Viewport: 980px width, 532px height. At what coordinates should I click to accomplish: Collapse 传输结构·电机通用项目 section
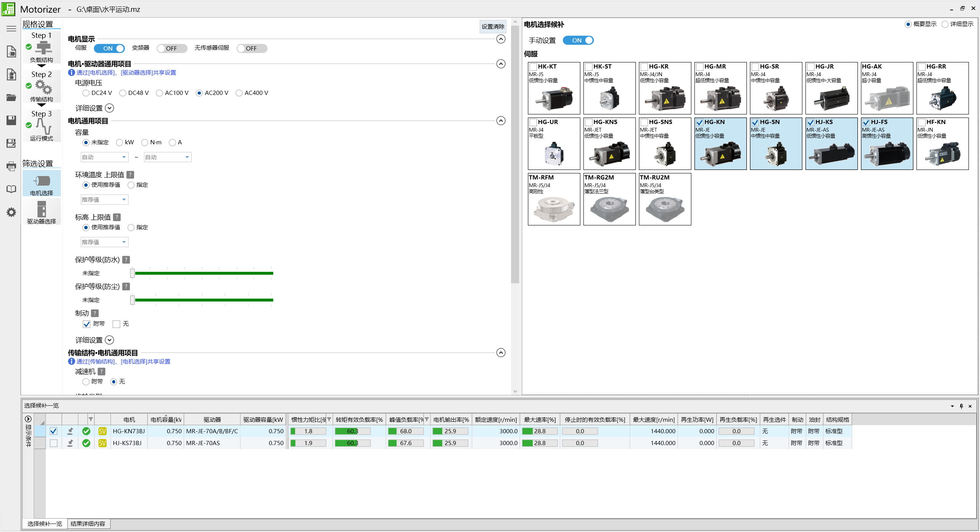(x=501, y=353)
